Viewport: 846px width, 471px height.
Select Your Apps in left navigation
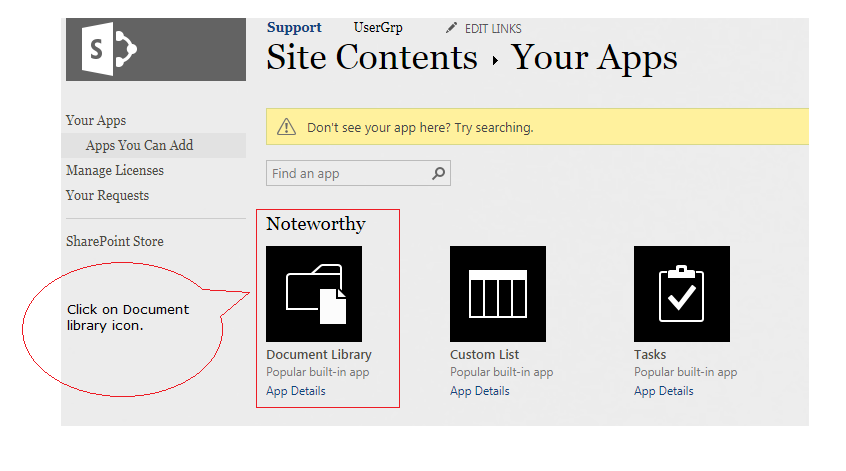[96, 120]
